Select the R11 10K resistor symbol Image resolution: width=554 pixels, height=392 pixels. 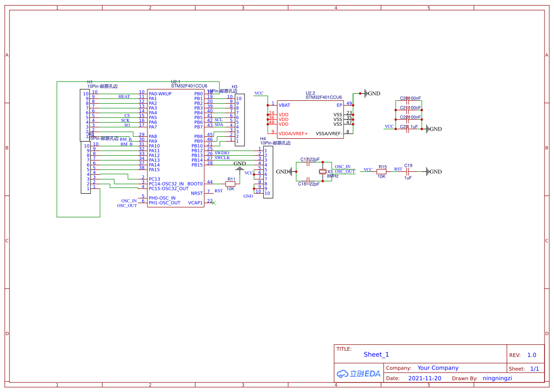pyautogui.click(x=230, y=184)
